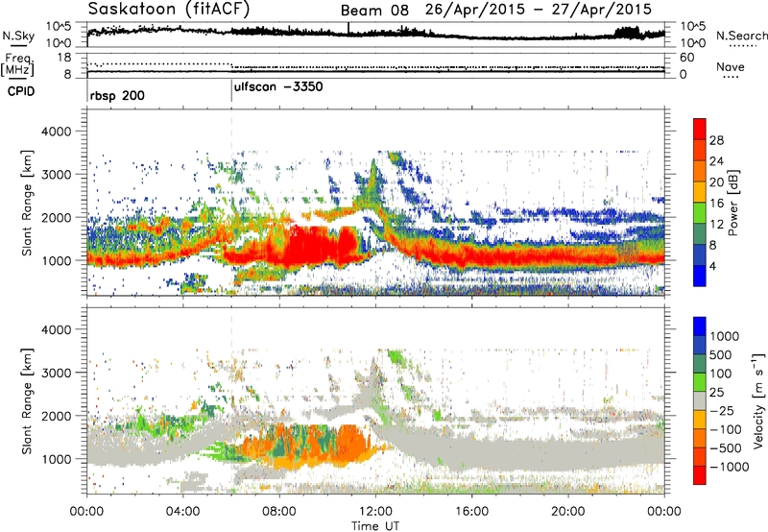Click the noise spike near 11:00 in sky noise plot
Viewport: 768px width, 532px height.
click(x=348, y=28)
